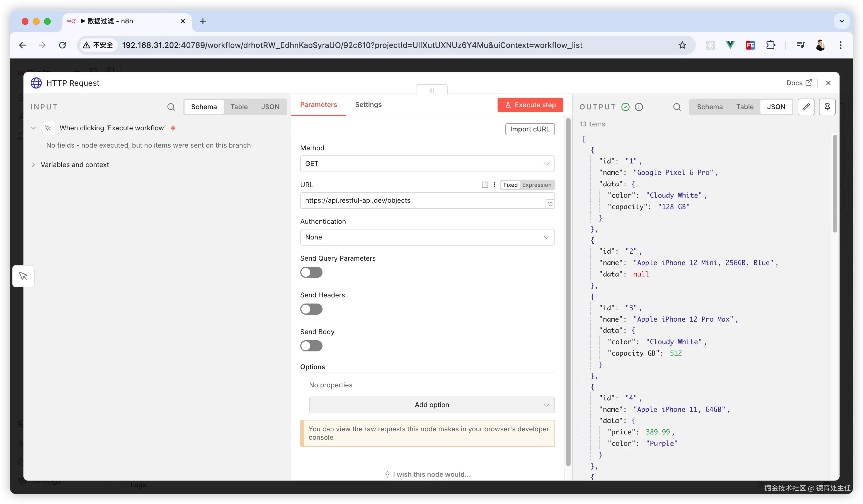Click the Execute step button

tap(530, 105)
